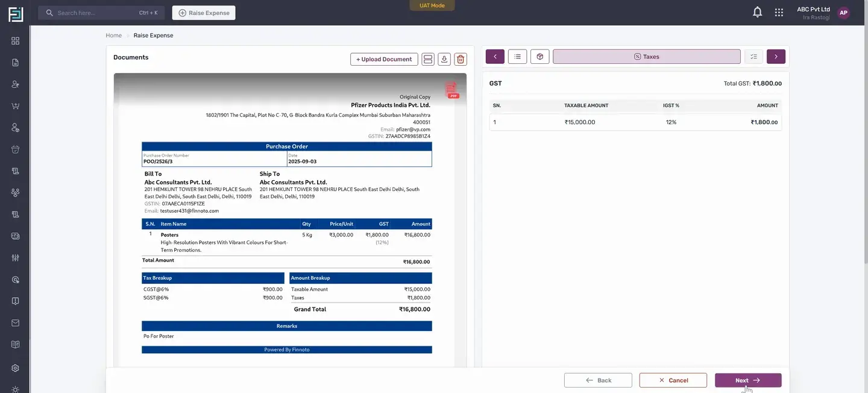
Task: Click the Documents panel heading
Action: (x=131, y=57)
